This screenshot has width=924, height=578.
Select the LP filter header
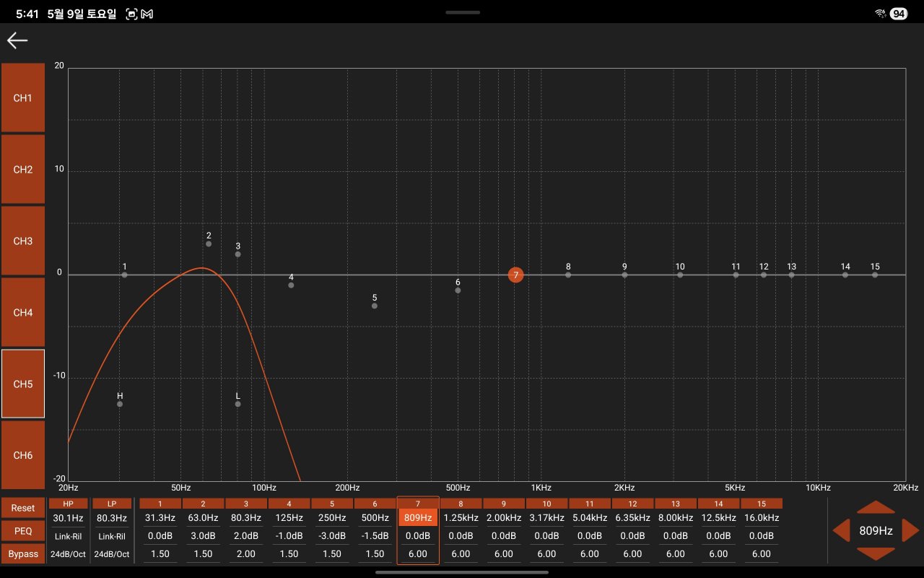point(112,504)
